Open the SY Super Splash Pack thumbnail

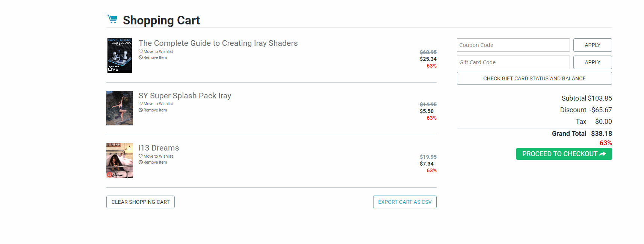coord(119,108)
